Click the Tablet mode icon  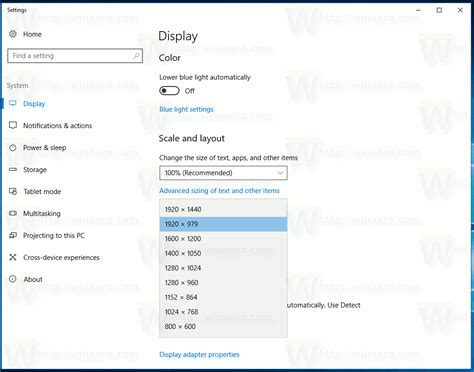(x=13, y=191)
